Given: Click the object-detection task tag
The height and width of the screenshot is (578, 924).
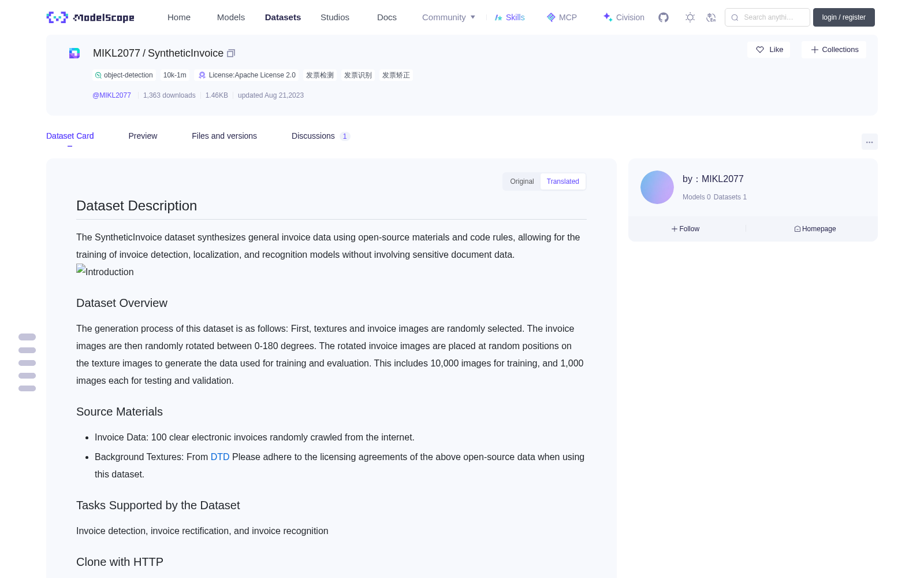Looking at the screenshot, I should 124,75.
